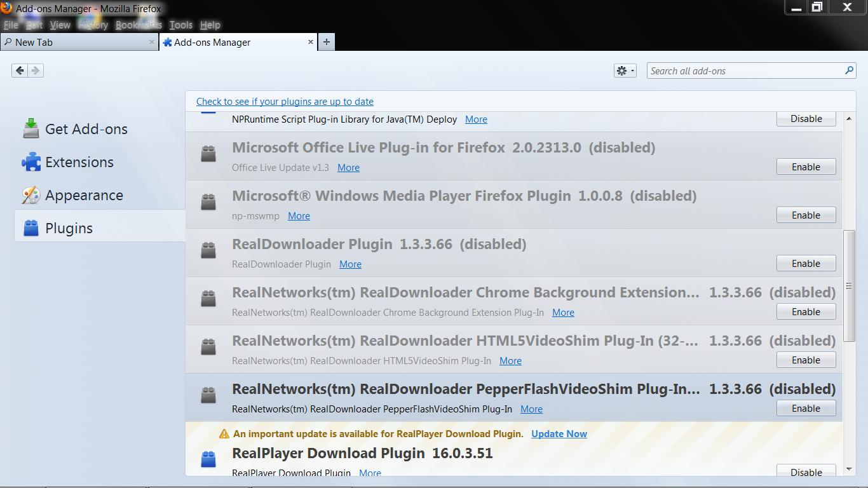Viewport: 868px width, 488px height.
Task: Click the scrollbar down arrow
Action: pyautogui.click(x=849, y=469)
